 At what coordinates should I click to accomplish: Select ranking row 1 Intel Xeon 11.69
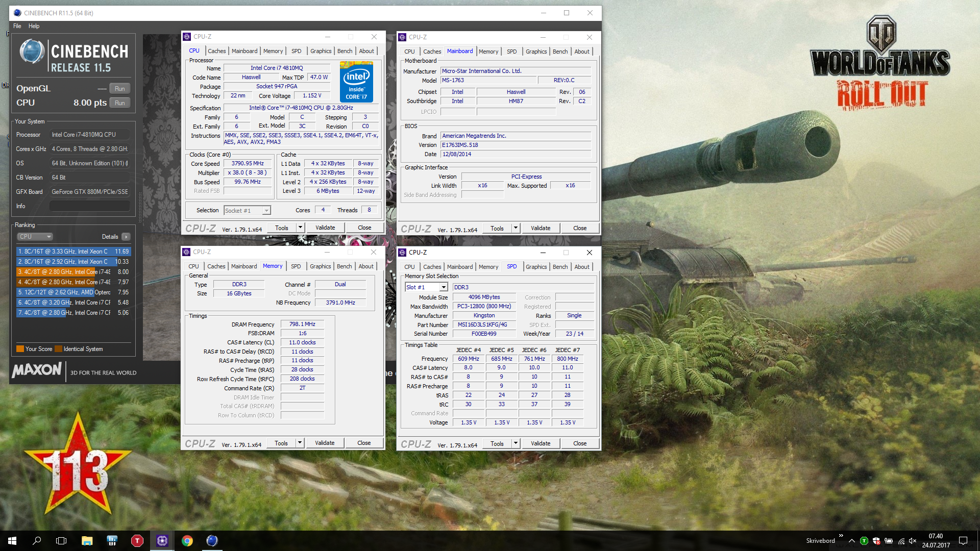pyautogui.click(x=73, y=252)
